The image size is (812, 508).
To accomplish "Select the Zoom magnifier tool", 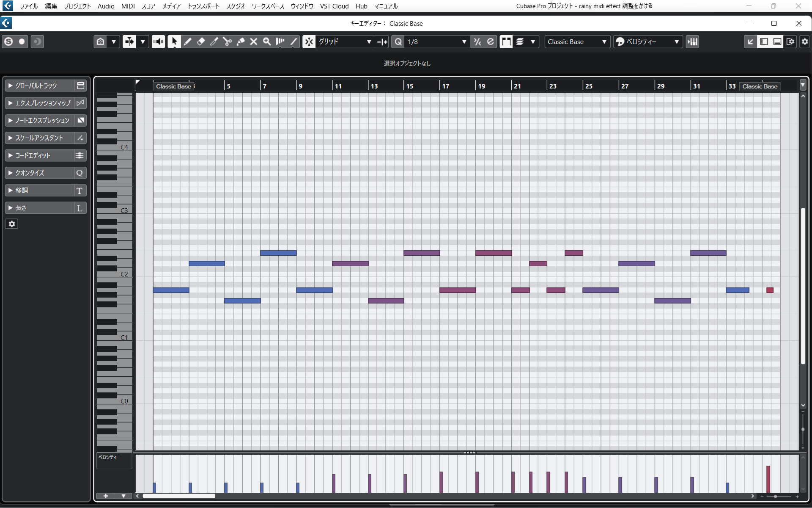I will (x=267, y=41).
